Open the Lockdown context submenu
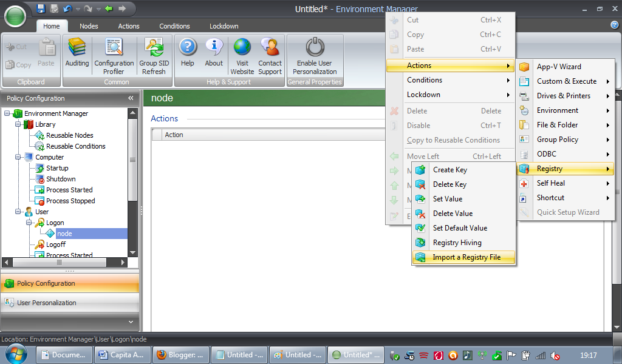This screenshot has height=364, width=622. click(450, 95)
